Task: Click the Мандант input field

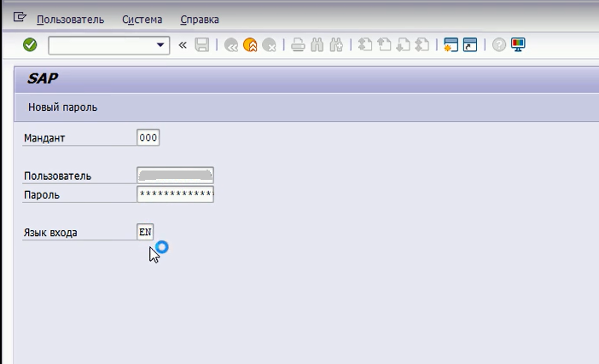Action: (x=148, y=138)
